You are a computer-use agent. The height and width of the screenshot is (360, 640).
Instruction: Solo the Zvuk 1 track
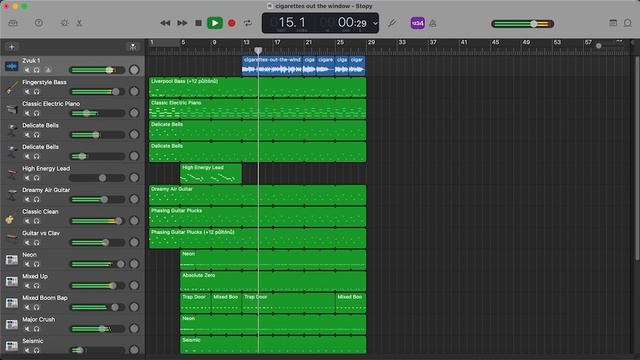[x=36, y=70]
